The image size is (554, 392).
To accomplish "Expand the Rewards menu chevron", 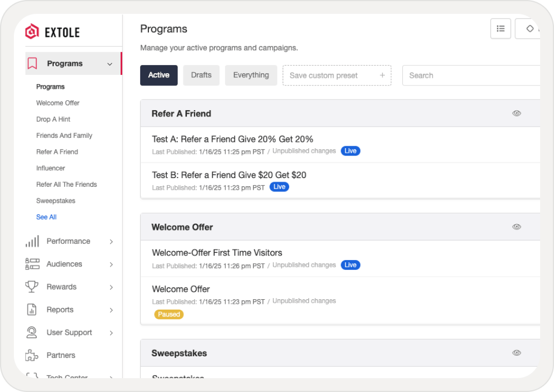I will [111, 287].
